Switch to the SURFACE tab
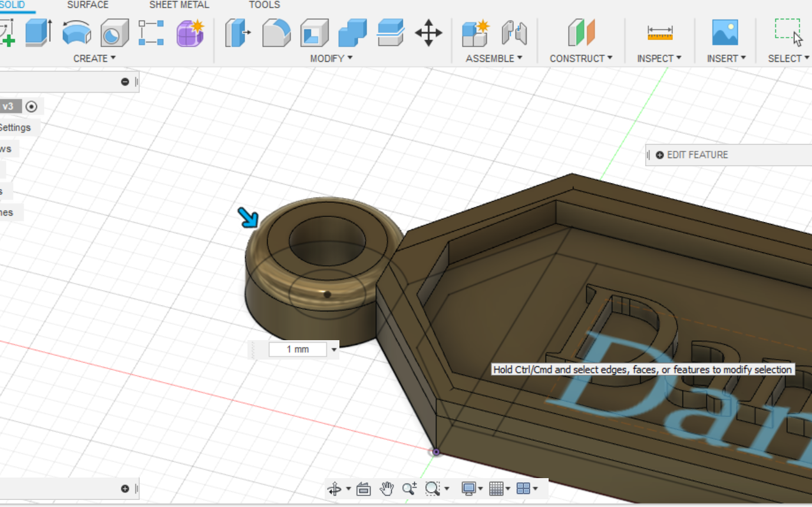 pyautogui.click(x=88, y=5)
